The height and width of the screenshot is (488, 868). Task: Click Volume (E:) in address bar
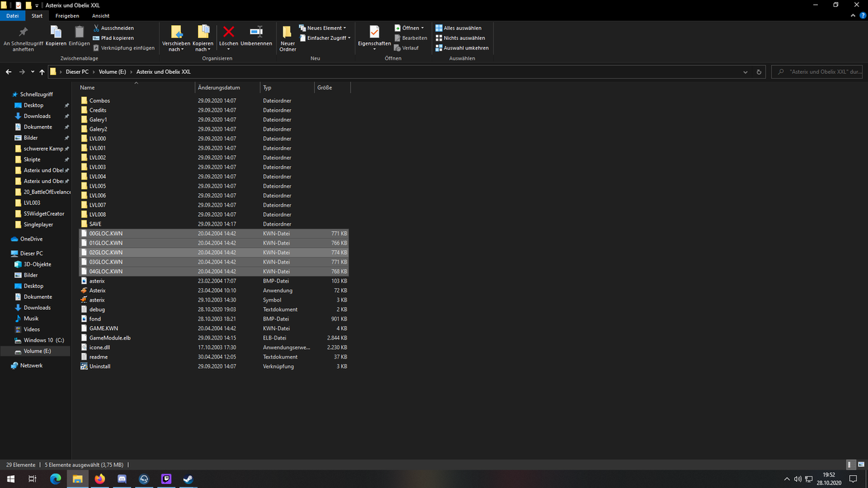tap(112, 72)
